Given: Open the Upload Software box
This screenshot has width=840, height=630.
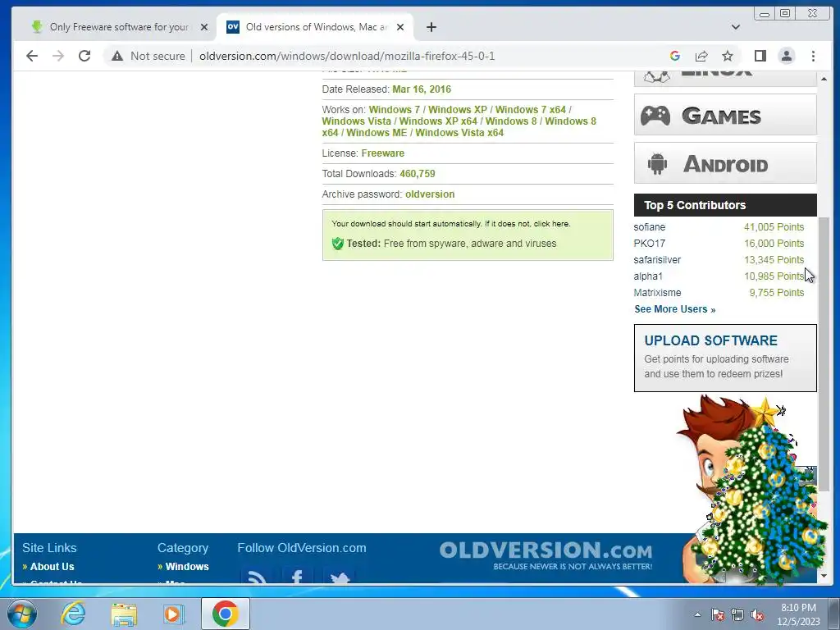Looking at the screenshot, I should (725, 358).
